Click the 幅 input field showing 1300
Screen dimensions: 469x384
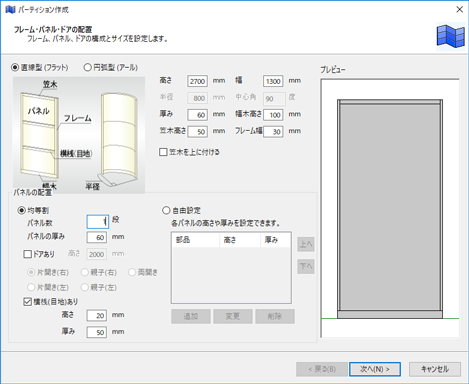click(x=273, y=81)
